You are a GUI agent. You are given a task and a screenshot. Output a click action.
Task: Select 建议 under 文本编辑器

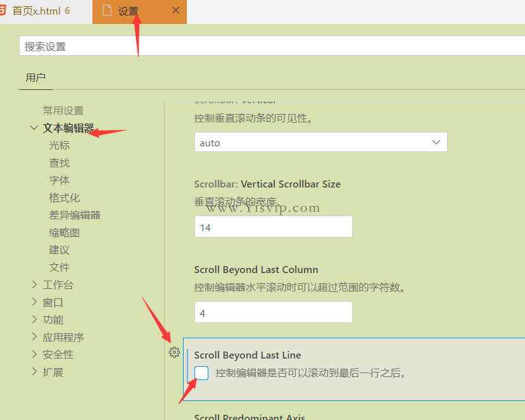tap(60, 250)
